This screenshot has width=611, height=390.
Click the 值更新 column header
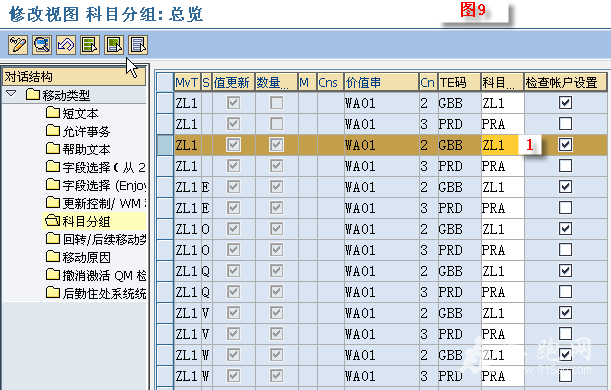coord(233,82)
